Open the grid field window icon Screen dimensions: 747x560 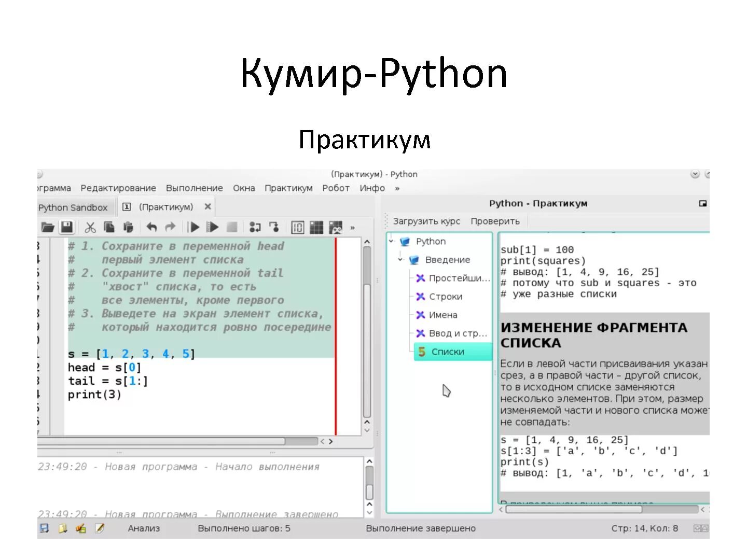316,227
